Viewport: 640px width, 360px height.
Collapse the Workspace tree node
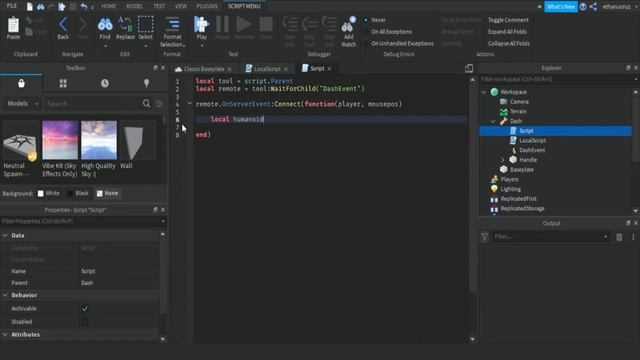[x=484, y=92]
